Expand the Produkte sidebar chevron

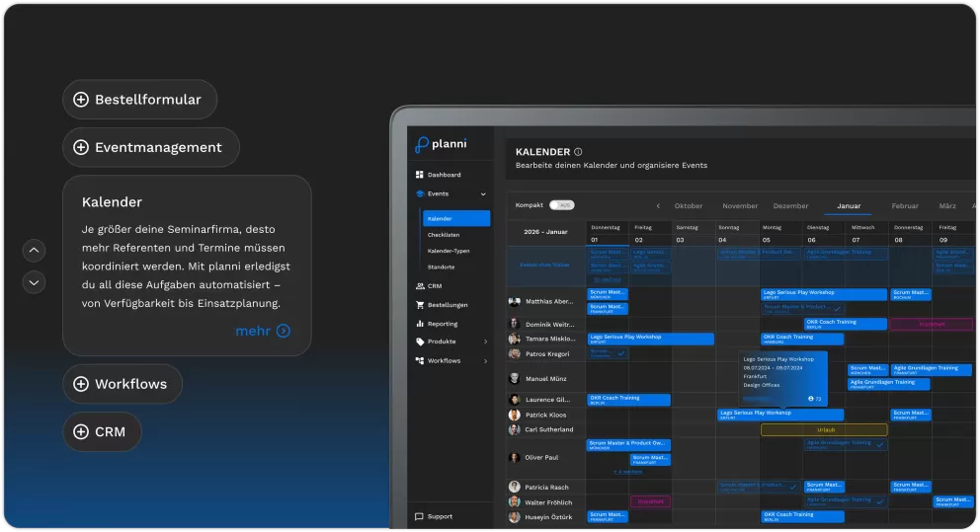tap(486, 342)
